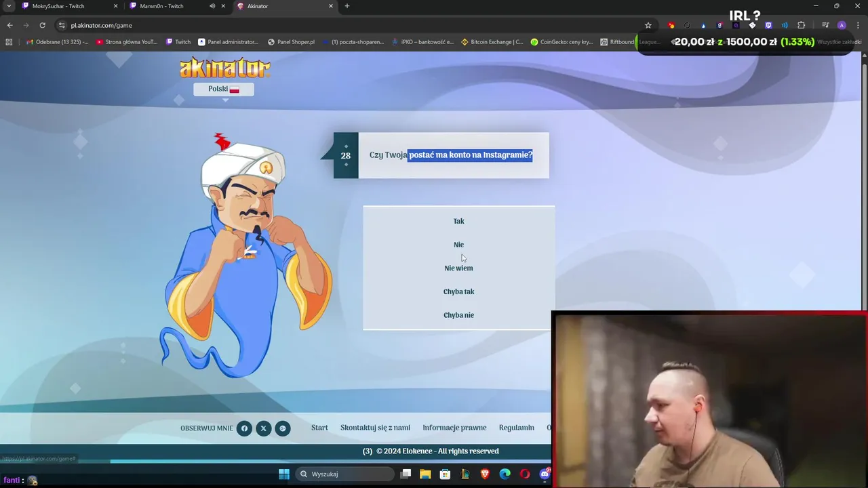868x488 pixels.
Task: Go back in browser history
Action: click(9, 25)
